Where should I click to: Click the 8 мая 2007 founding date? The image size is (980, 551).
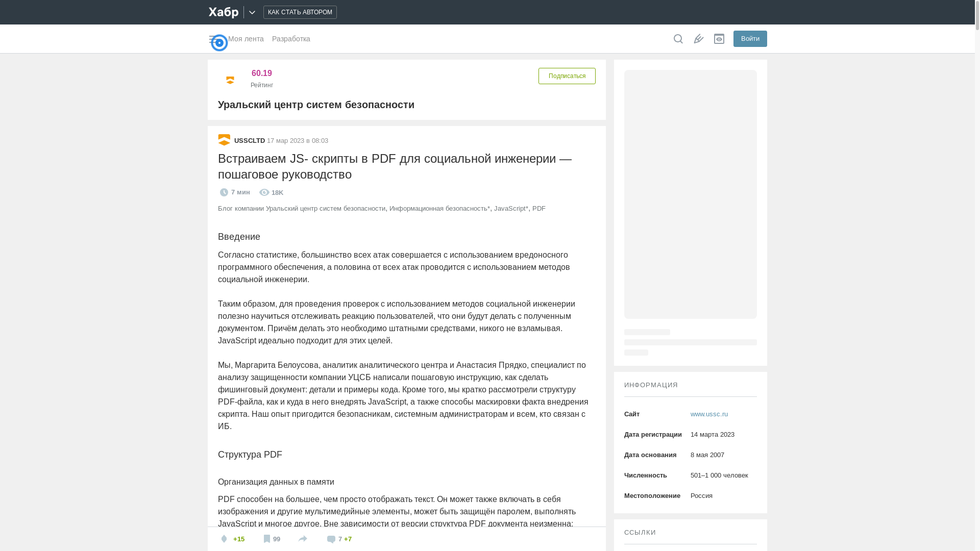pyautogui.click(x=707, y=455)
